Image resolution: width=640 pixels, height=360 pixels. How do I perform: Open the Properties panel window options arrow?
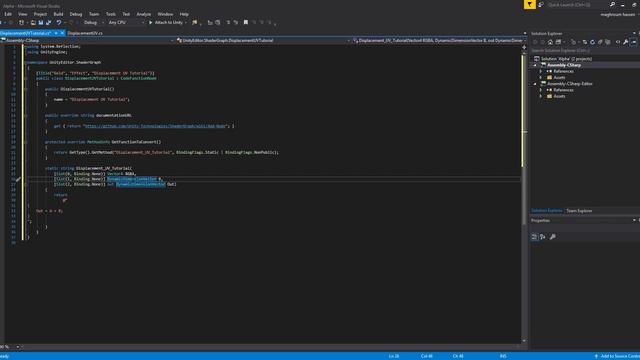[x=634, y=220]
